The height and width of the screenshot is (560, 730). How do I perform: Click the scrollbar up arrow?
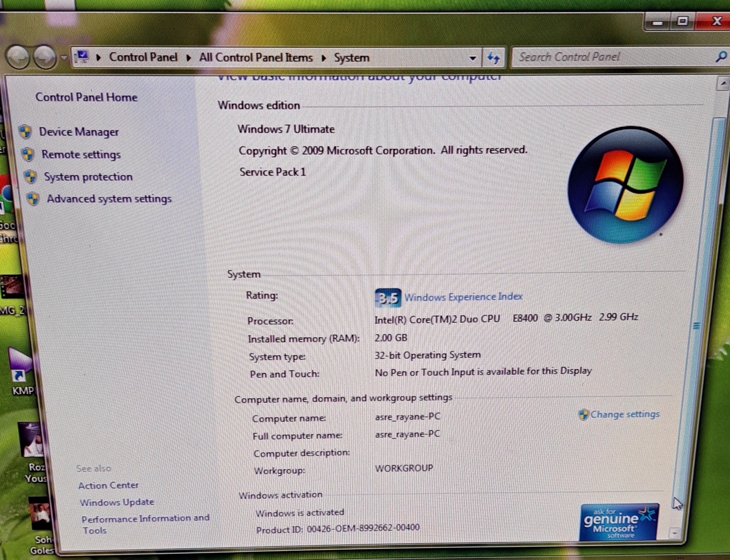pos(723,84)
